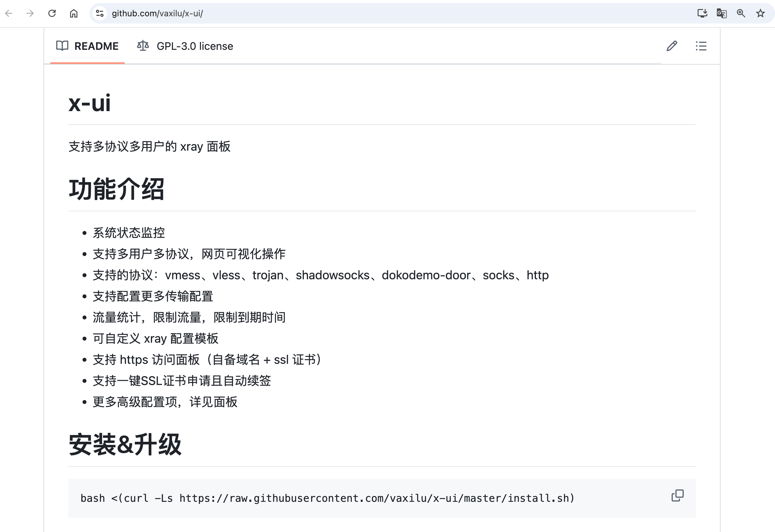The width and height of the screenshot is (775, 532).
Task: Click the zoom magnifier icon in address bar
Action: tap(741, 13)
